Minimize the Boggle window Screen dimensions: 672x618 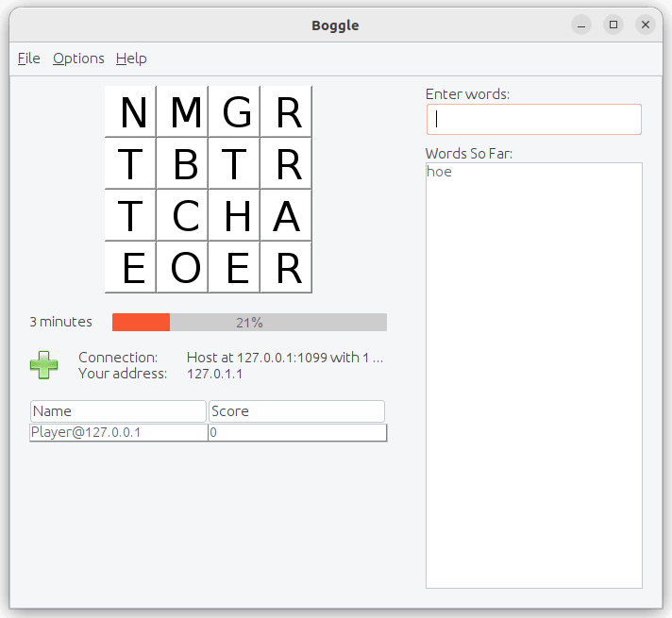click(581, 25)
